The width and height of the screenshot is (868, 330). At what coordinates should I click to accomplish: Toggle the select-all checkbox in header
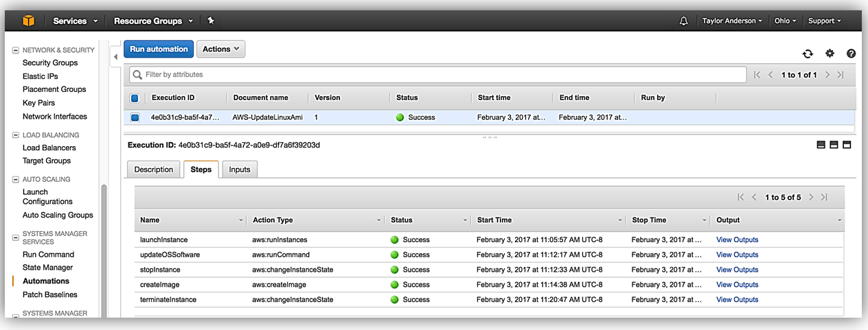[135, 98]
